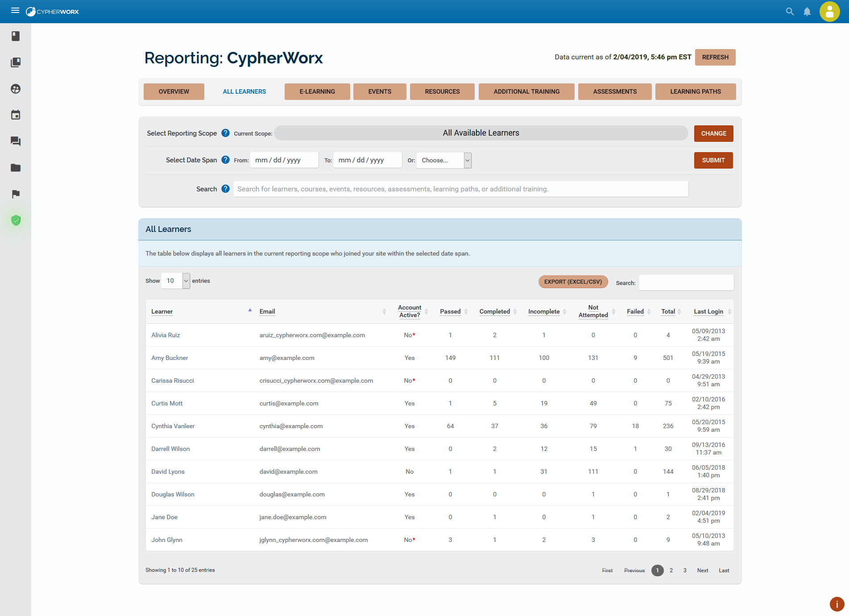Screen dimensions: 849x616
Task: Open the chat bubbles icon in sidebar
Action: pyautogui.click(x=16, y=141)
